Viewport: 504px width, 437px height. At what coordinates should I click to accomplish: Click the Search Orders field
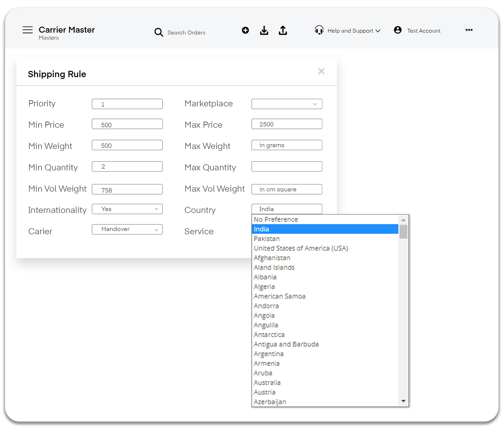coord(186,33)
